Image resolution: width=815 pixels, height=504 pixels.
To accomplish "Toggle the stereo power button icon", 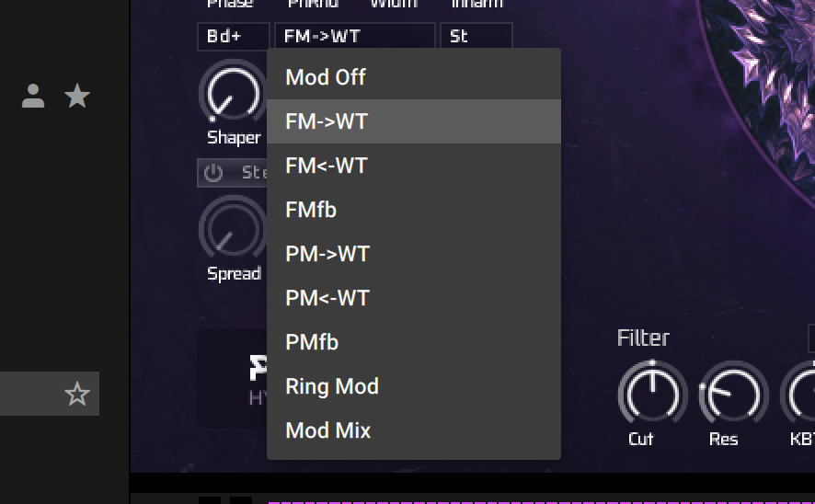I will click(x=213, y=173).
